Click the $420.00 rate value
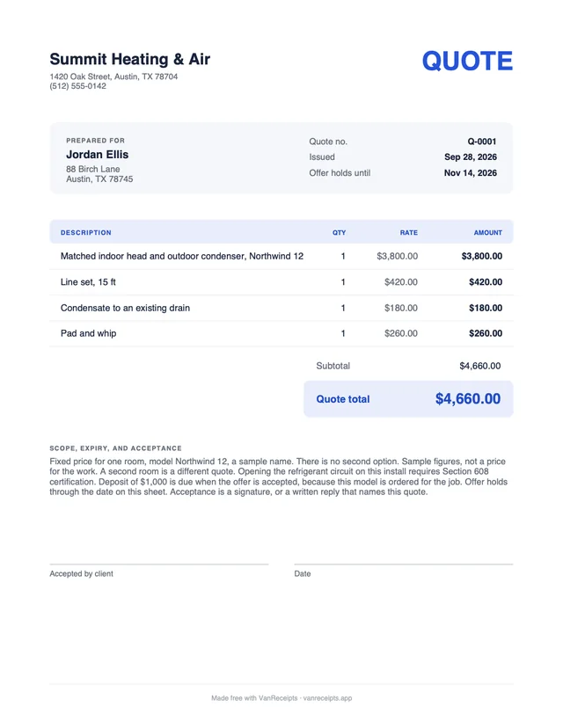Screen dimensions: 563x728 point(401,282)
